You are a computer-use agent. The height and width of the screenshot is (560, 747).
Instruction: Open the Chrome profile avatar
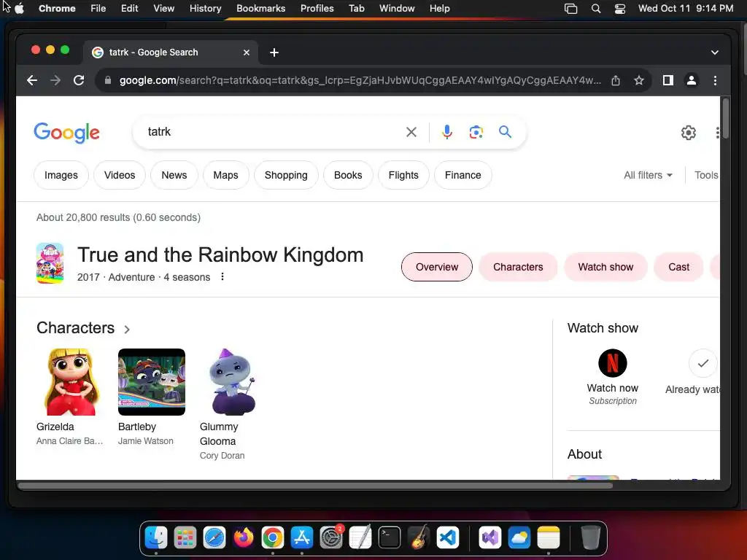(692, 80)
